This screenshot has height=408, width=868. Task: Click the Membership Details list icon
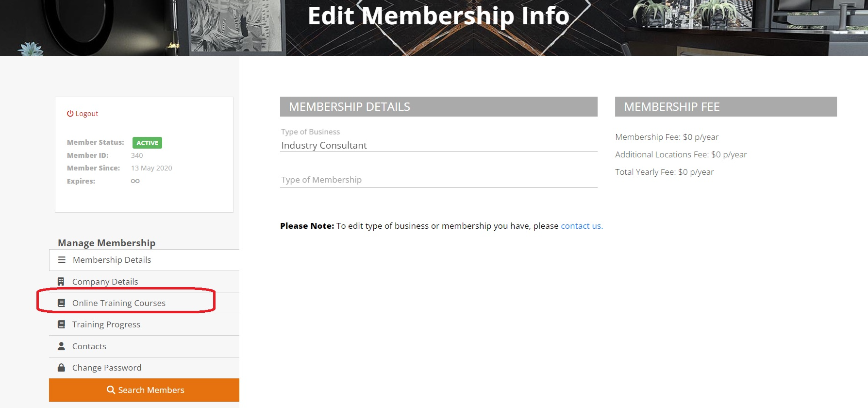[62, 260]
